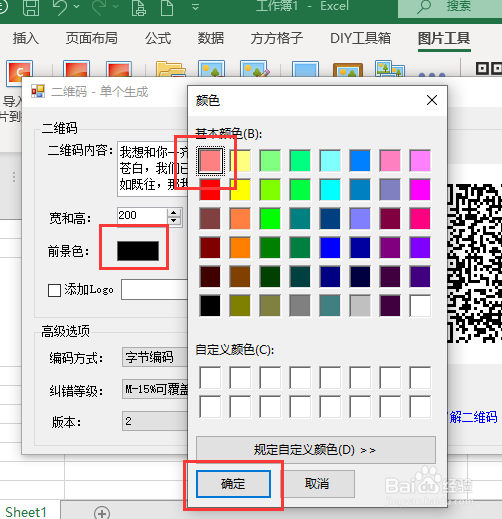Viewport: 502px width, 519px height.
Task: Click the folder import icon in the ribbon
Action: point(171,69)
